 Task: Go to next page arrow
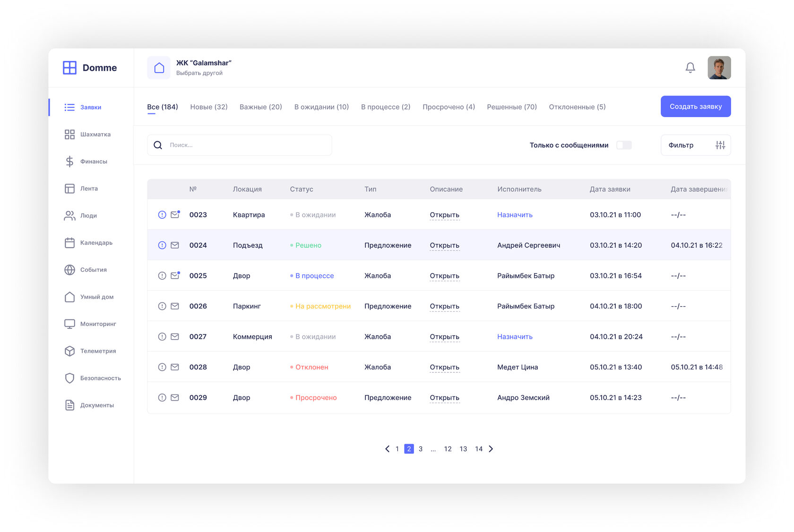491,449
